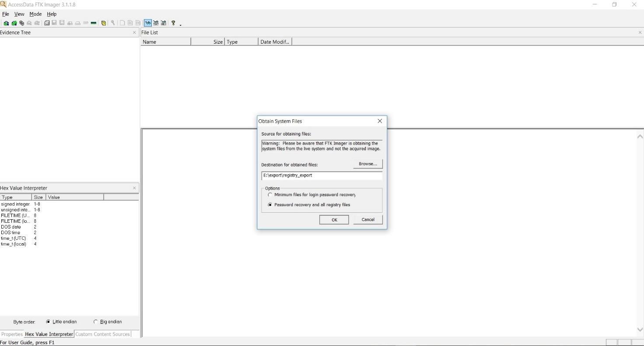This screenshot has width=644, height=346.
Task: Sort file list by Size column
Action: (208, 42)
